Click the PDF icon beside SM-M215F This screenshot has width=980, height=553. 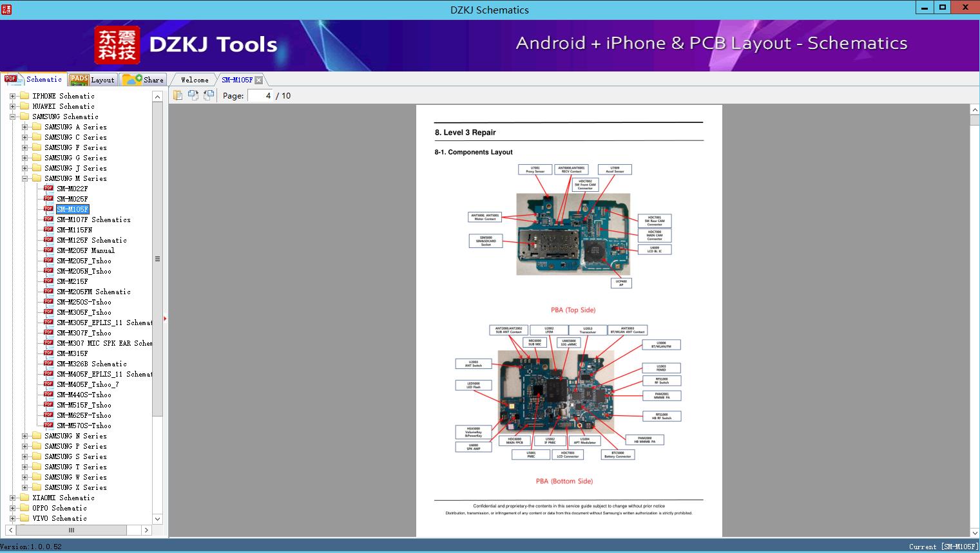click(48, 281)
